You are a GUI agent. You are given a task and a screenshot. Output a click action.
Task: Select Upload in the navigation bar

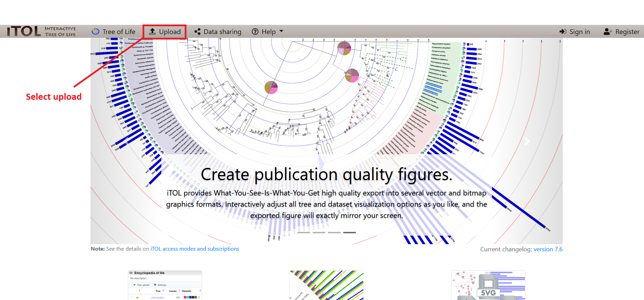tap(165, 32)
